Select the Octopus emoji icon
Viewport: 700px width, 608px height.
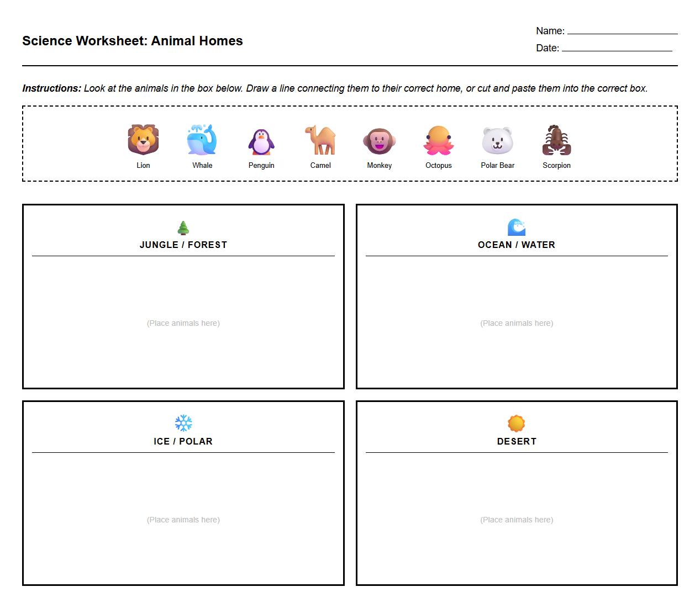(439, 141)
